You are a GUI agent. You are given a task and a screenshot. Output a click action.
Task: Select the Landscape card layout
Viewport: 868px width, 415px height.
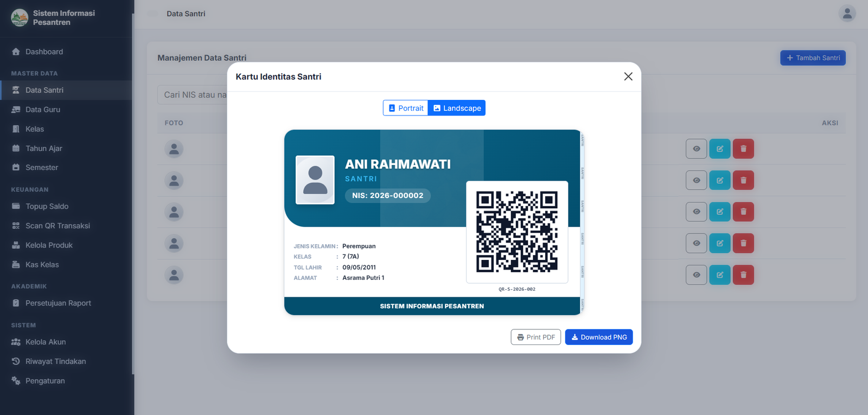coord(457,108)
